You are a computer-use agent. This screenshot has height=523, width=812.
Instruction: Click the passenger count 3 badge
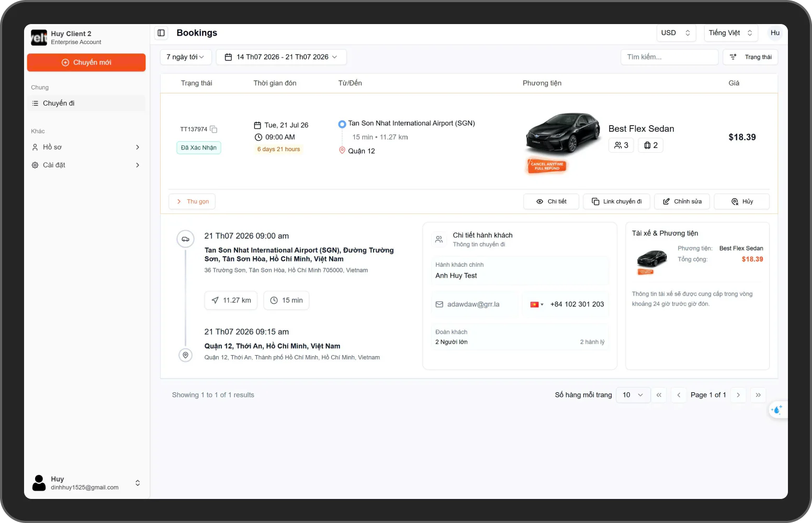coord(621,145)
